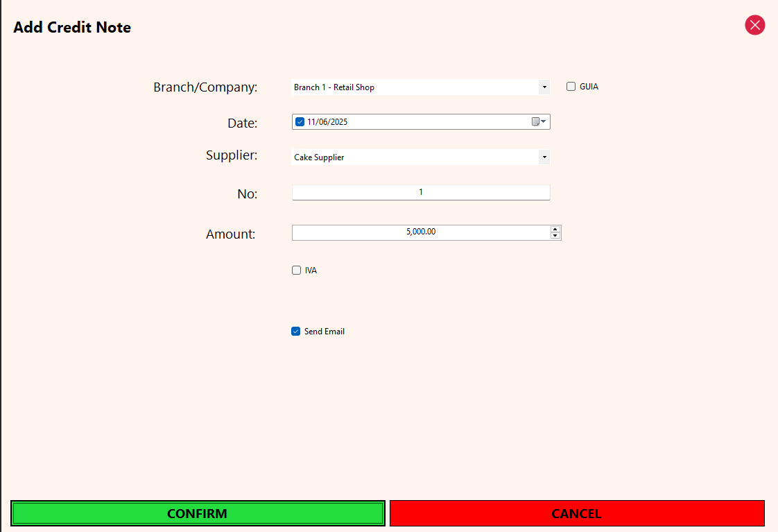Close the Add Credit Note dialog with red X
Screen dimensions: 778x532
pos(754,25)
